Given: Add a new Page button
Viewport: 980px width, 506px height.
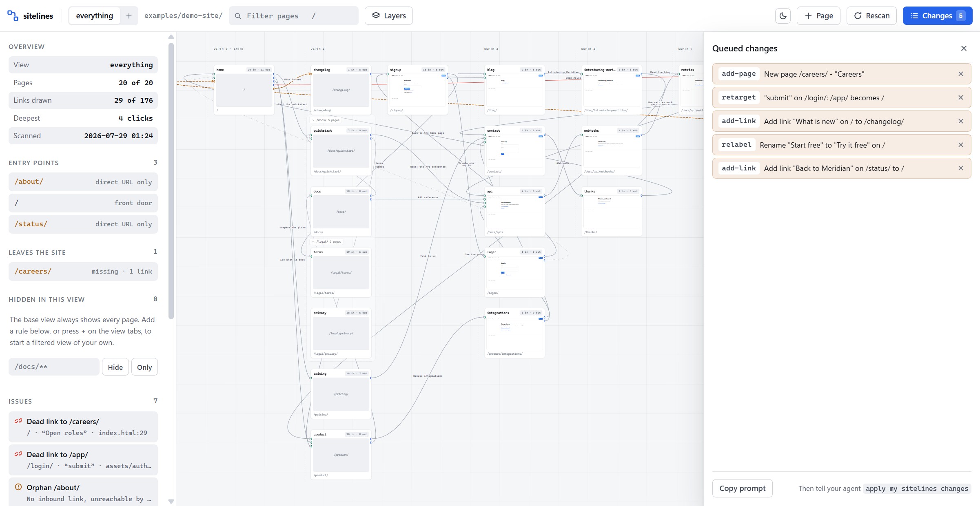Looking at the screenshot, I should pyautogui.click(x=818, y=16).
